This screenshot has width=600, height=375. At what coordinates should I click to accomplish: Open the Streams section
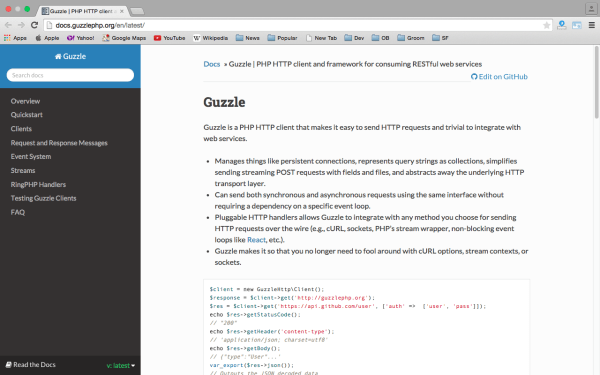tap(23, 170)
